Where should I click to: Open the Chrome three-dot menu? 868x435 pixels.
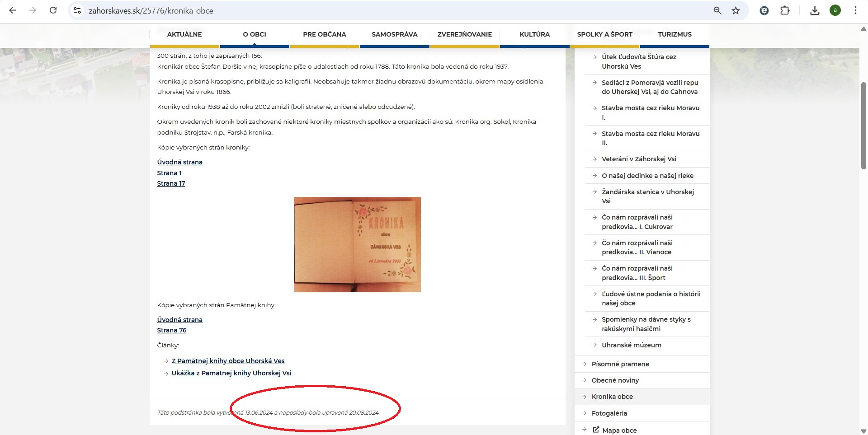[x=855, y=10]
